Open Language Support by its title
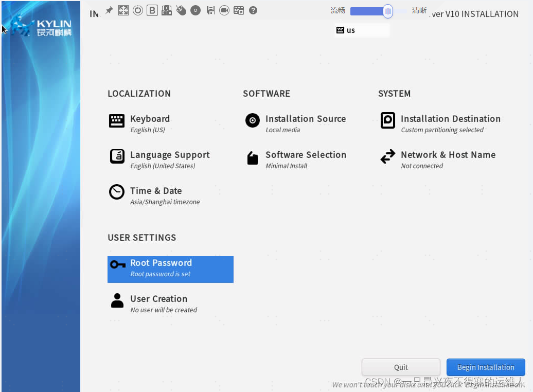The image size is (533, 392). (170, 155)
